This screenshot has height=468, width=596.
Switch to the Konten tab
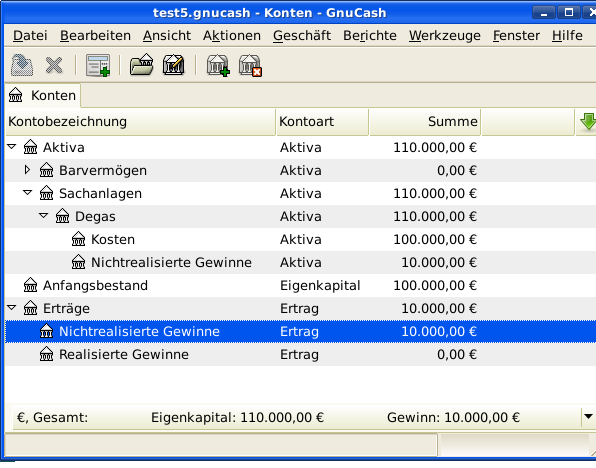(x=43, y=95)
